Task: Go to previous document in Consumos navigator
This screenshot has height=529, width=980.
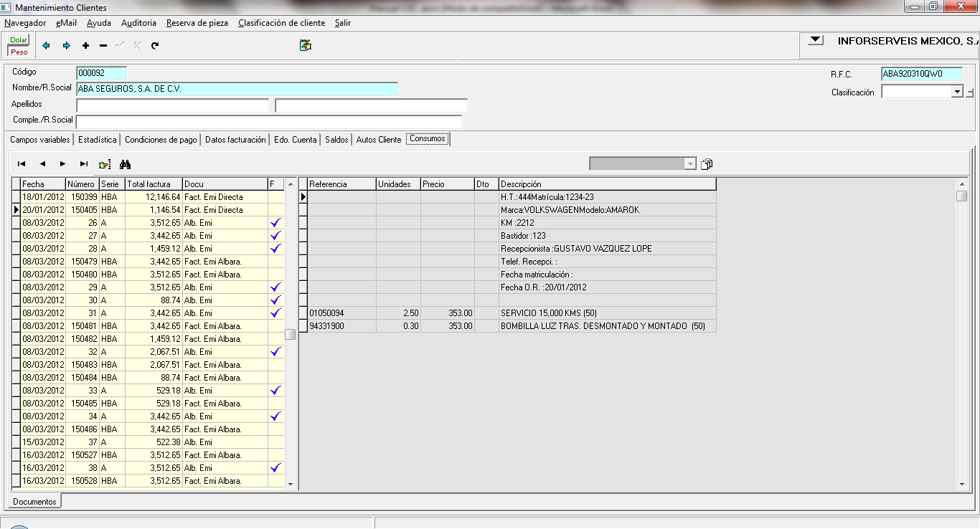Action: [42, 164]
